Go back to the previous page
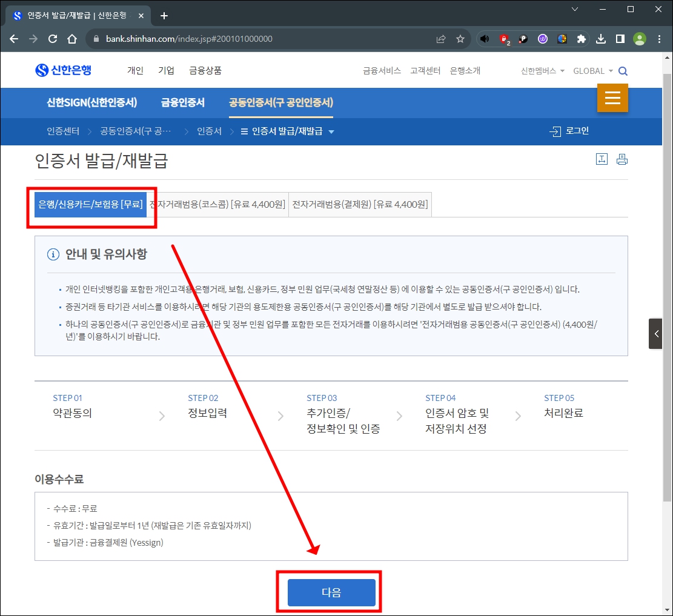 [x=14, y=39]
